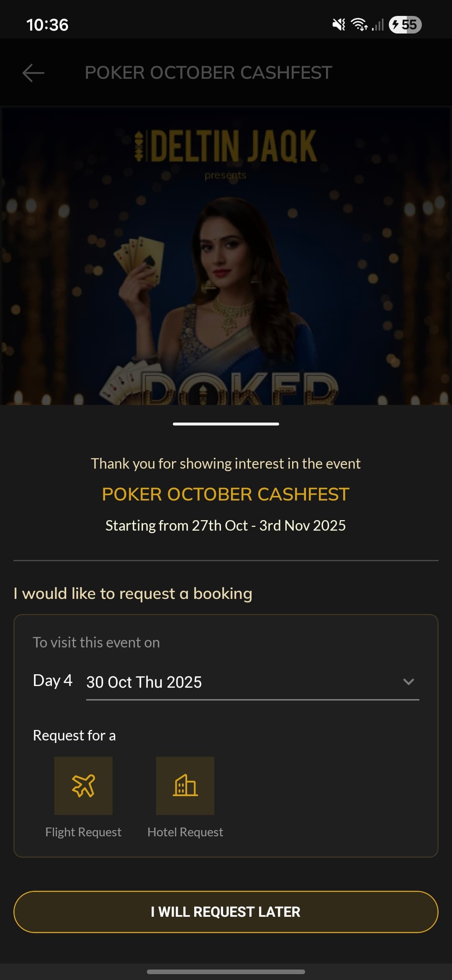Tap the back arrow in header
Viewport: 452px width, 980px height.
tap(33, 73)
